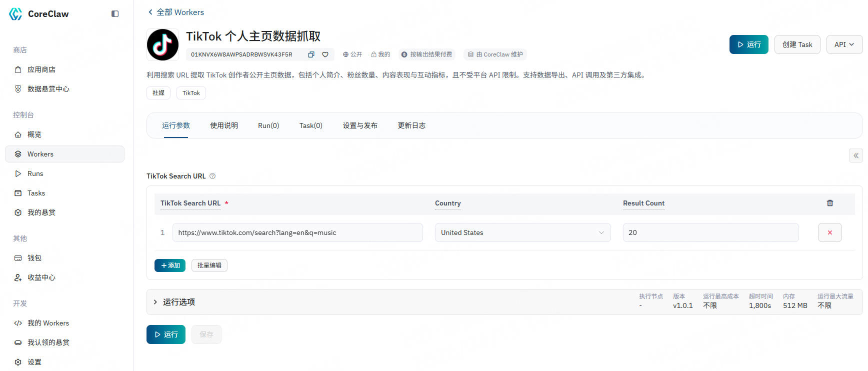Open 钱包 in the sidebar

(34, 258)
